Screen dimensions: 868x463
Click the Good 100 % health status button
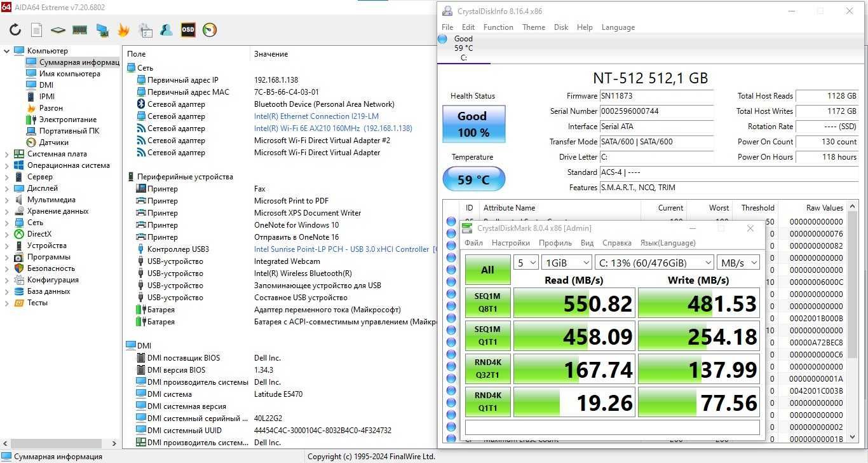[473, 124]
